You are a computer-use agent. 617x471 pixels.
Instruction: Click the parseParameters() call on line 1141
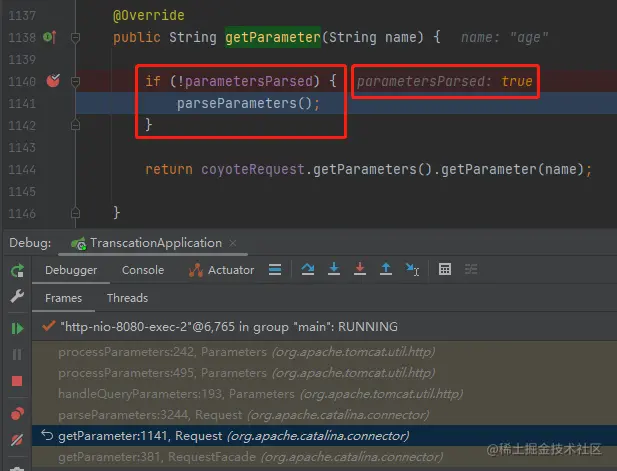coord(244,103)
